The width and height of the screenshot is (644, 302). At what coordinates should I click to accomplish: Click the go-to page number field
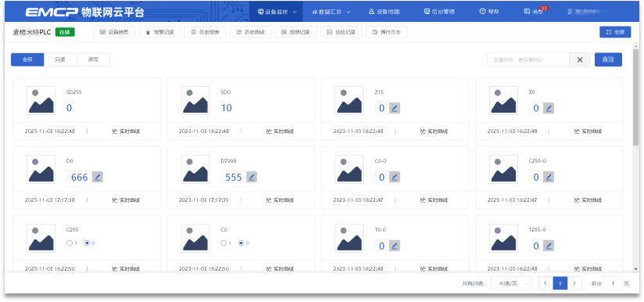[613, 283]
